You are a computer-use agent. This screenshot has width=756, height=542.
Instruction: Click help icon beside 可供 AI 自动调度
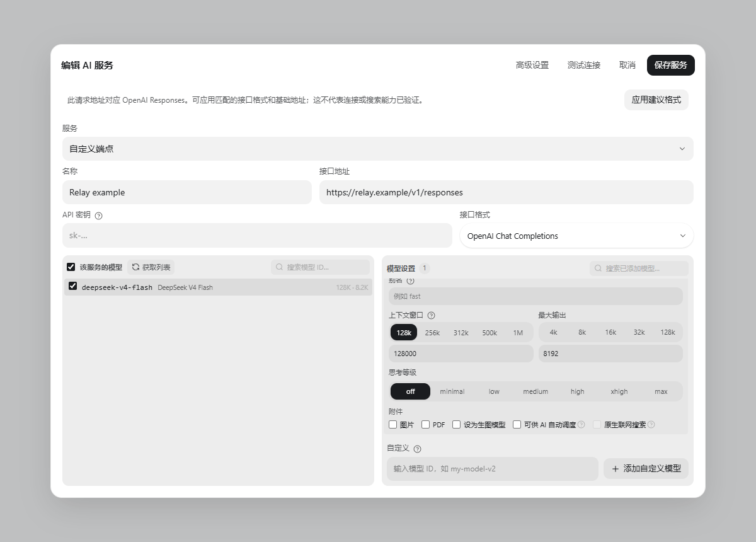[581, 425]
